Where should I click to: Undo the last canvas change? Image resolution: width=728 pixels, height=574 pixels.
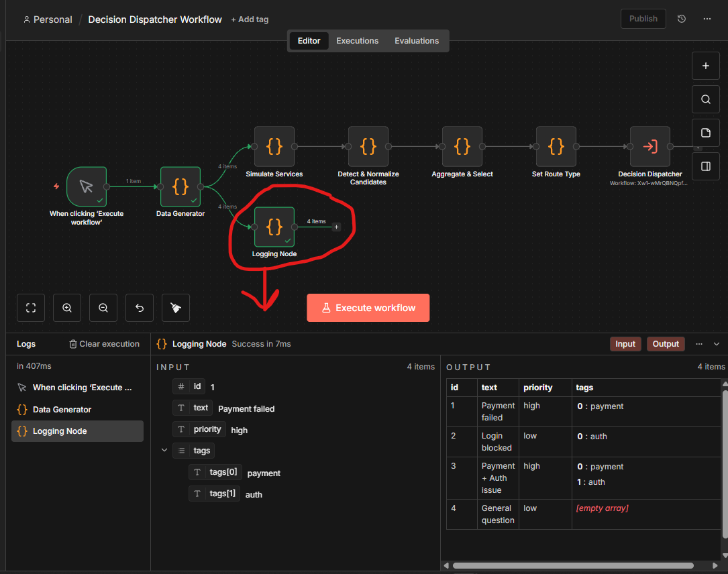coord(139,307)
